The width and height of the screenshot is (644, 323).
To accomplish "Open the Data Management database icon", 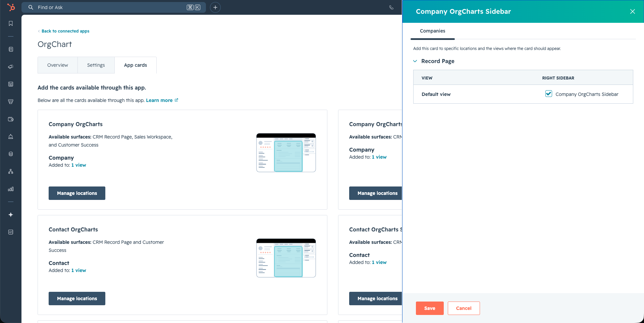I will tap(11, 154).
